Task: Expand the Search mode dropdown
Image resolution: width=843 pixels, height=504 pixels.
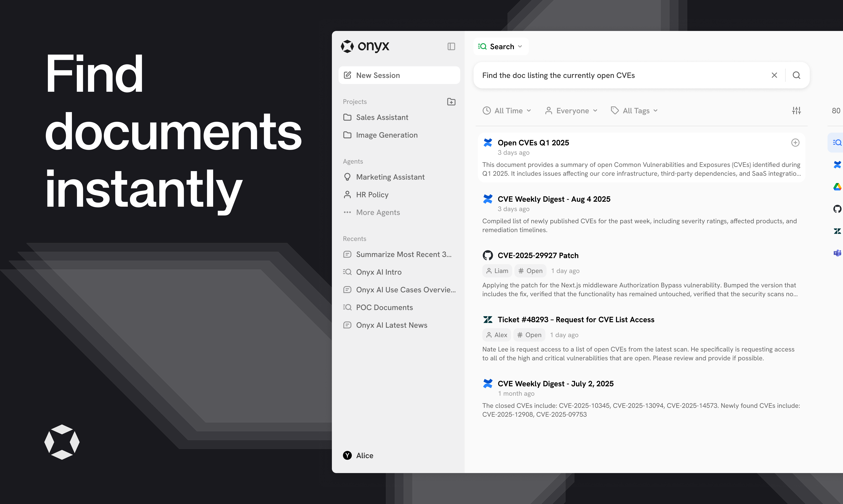Action: coord(500,47)
